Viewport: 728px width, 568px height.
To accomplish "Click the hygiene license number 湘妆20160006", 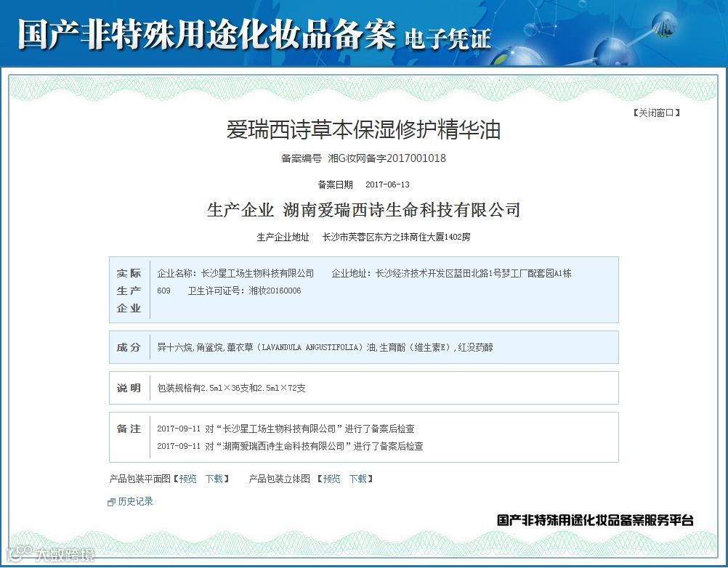I will pos(275,291).
